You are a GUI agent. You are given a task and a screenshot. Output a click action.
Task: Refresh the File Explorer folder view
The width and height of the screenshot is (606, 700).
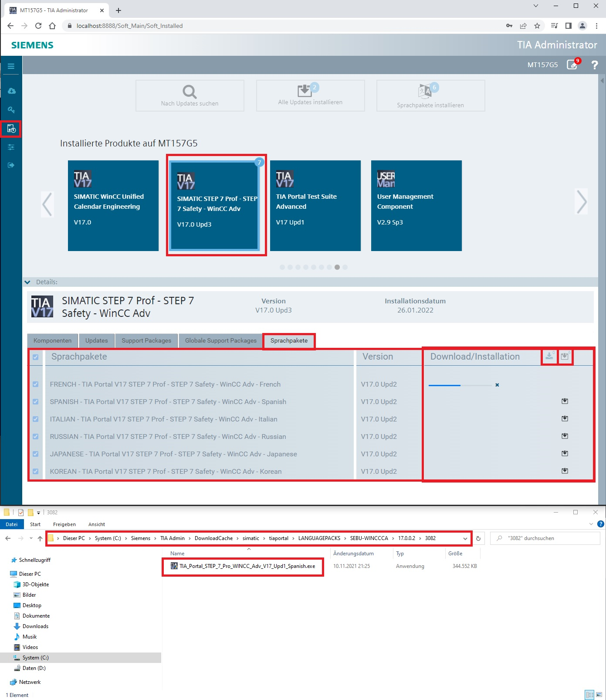478,538
